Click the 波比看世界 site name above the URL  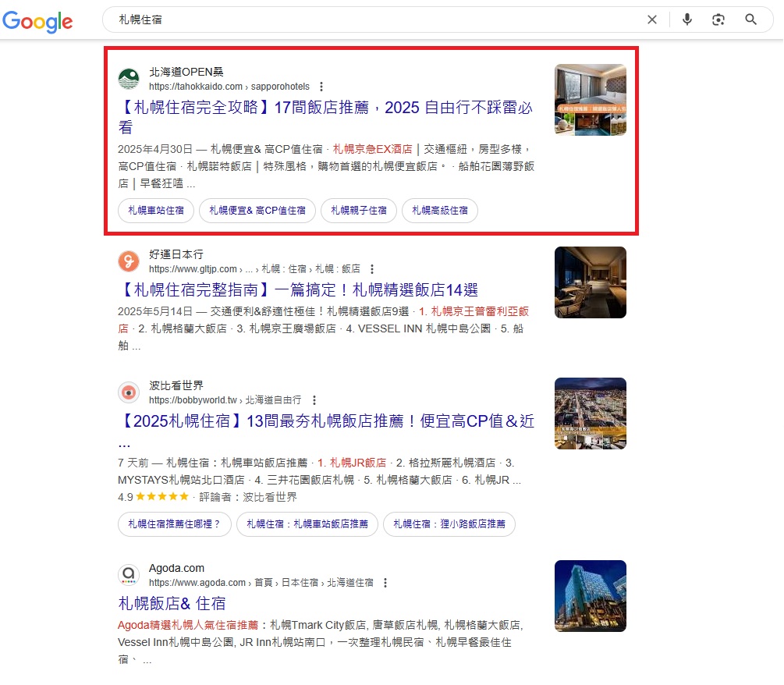tap(176, 385)
